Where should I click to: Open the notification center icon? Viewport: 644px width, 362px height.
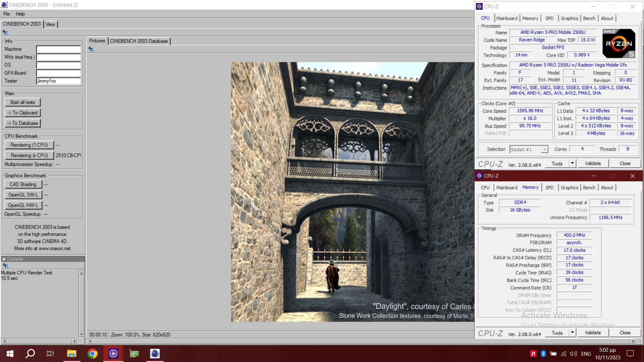pyautogui.click(x=630, y=354)
